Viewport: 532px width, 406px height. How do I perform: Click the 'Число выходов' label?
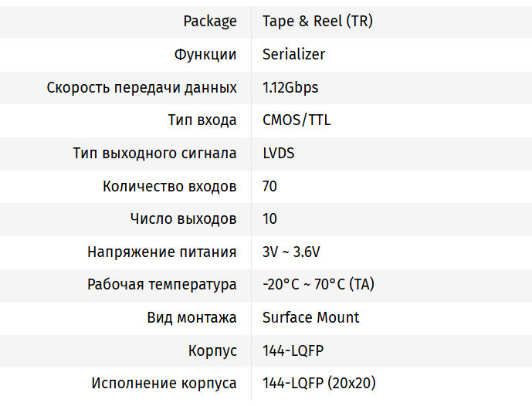[x=184, y=219]
